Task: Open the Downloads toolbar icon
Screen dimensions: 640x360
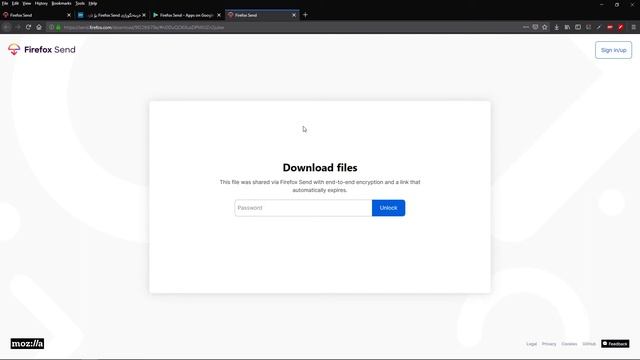Action: point(556,27)
